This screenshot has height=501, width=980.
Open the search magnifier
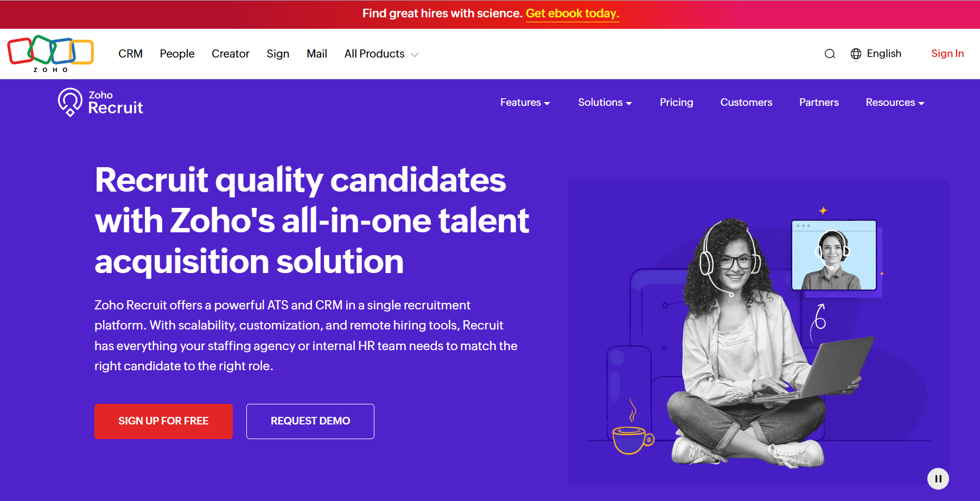pyautogui.click(x=830, y=53)
